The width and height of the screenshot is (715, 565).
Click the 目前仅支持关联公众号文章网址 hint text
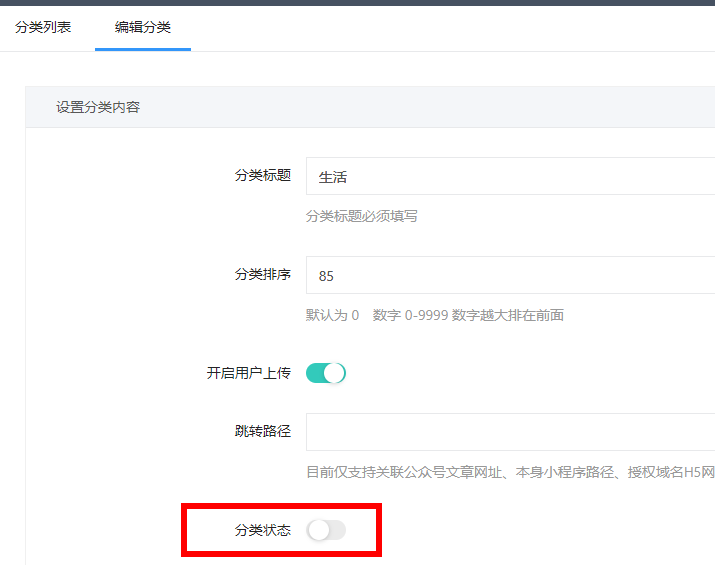pos(510,472)
